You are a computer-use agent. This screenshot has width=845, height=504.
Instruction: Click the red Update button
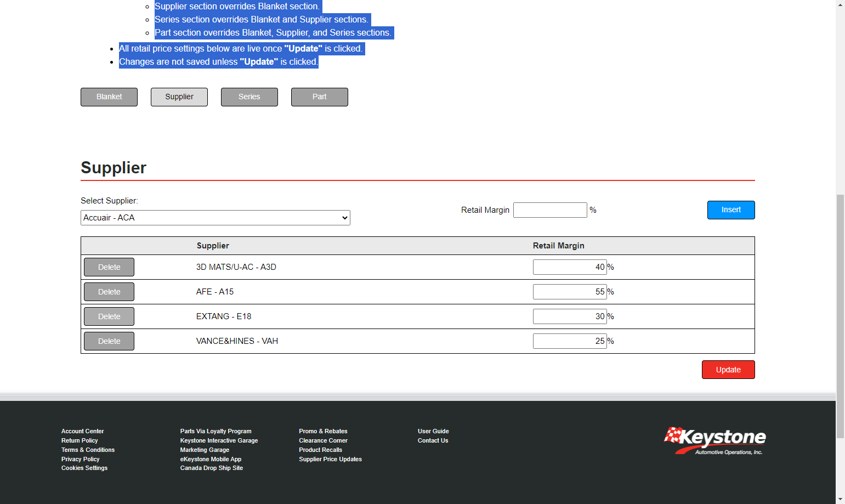click(728, 370)
